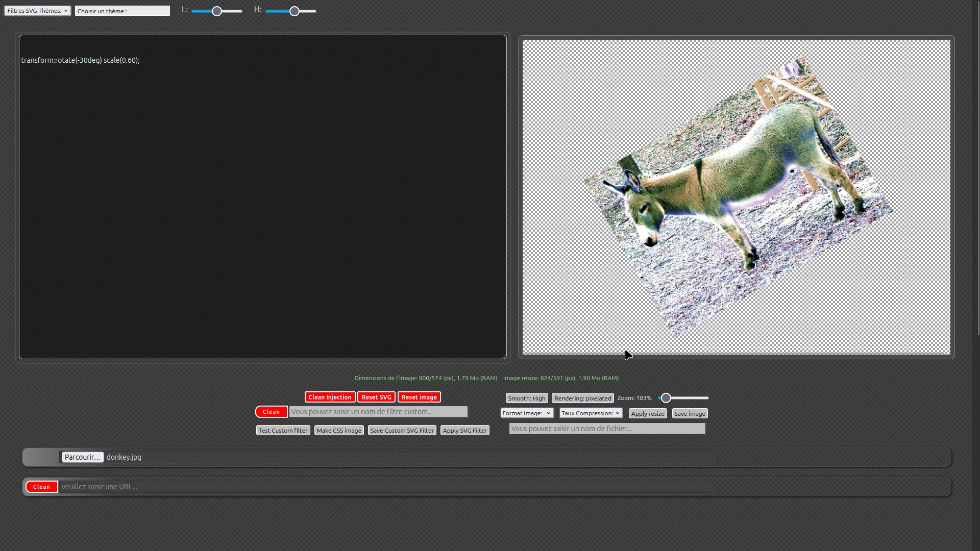Adjust the H slider handle
This screenshot has height=551, width=980.
coord(295,11)
